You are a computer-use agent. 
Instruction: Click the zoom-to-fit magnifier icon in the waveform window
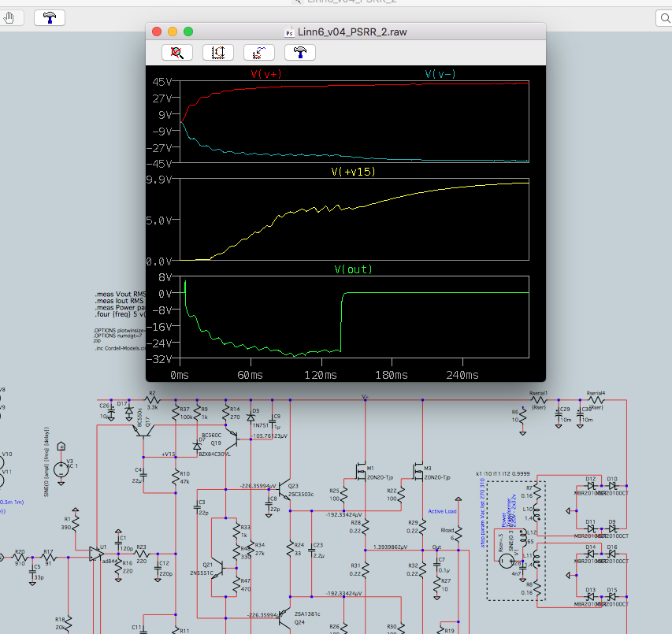point(177,52)
